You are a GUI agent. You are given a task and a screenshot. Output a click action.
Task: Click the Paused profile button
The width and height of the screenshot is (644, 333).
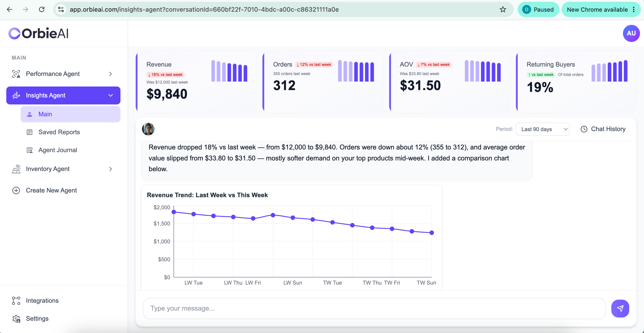[538, 9]
